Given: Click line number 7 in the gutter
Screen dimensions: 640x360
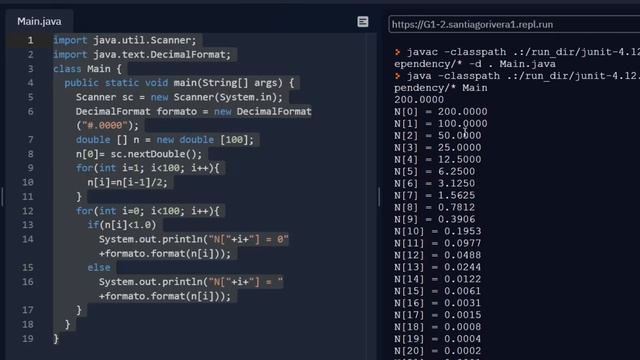Looking at the screenshot, I should (x=30, y=140).
